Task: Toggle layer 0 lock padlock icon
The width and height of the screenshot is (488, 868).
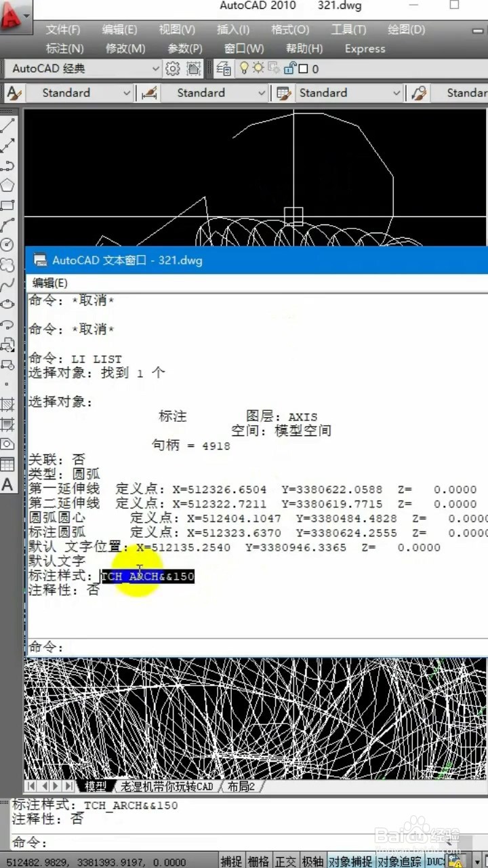Action: (x=291, y=68)
